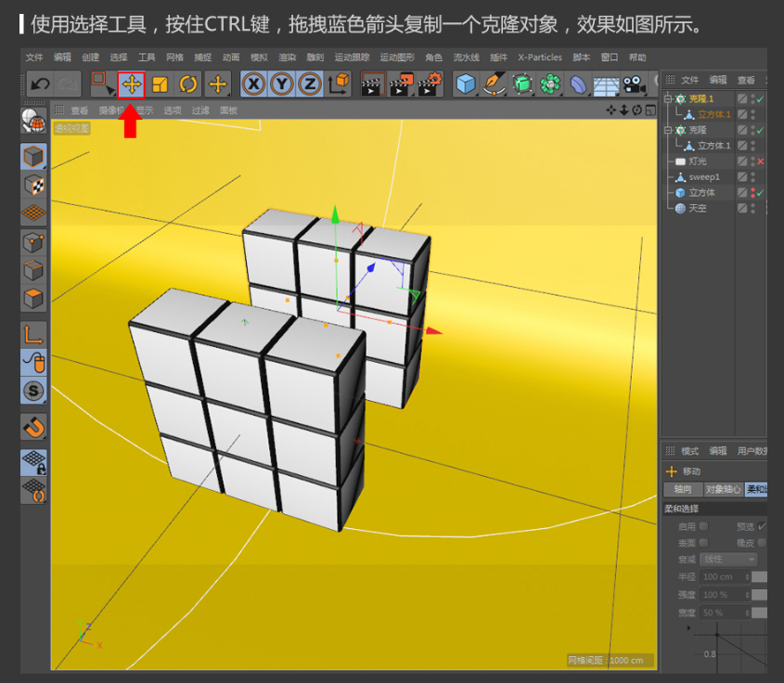
Task: Select the sweep1 object in list
Action: coord(703,177)
